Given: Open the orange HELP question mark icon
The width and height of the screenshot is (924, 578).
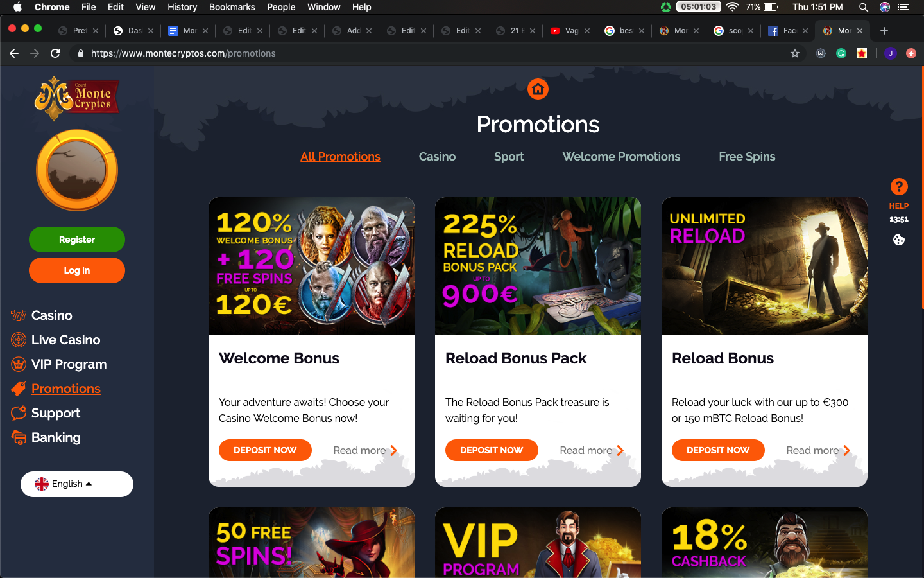Looking at the screenshot, I should point(899,187).
